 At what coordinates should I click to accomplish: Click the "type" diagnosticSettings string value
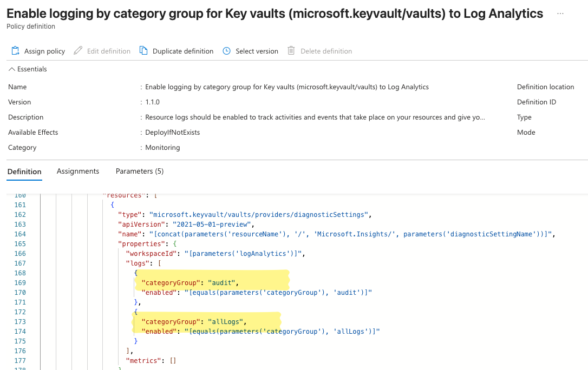(x=259, y=215)
